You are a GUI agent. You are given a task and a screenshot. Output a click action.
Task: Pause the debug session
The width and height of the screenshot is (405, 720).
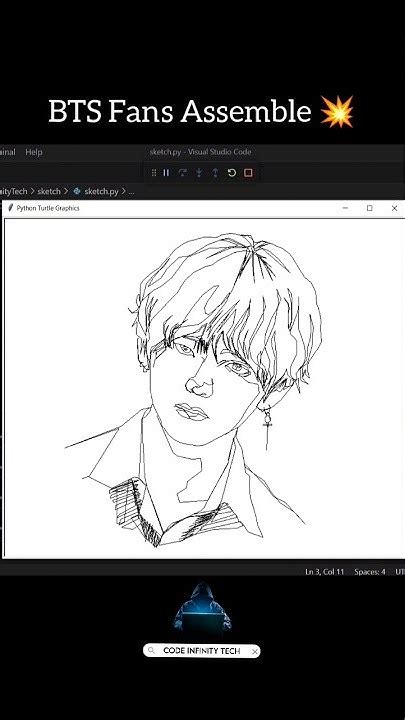coord(166,173)
